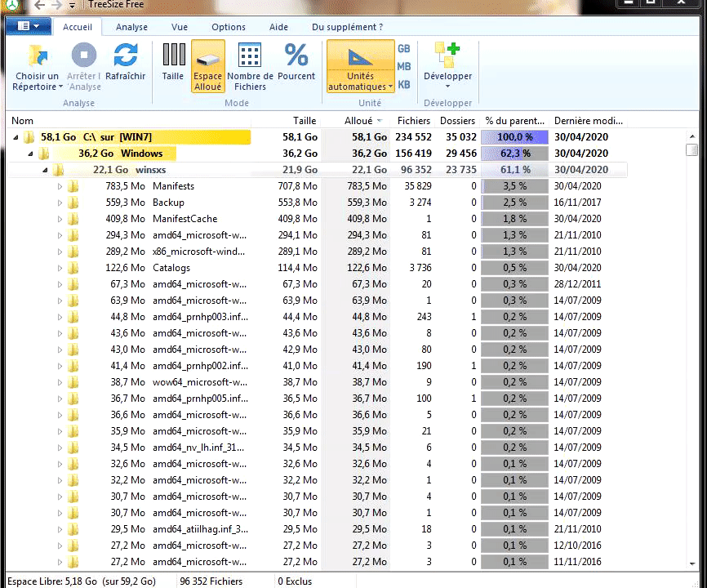Click the amd64_atiilhag.inf folder icon
This screenshot has height=588, width=707.
coord(73,529)
